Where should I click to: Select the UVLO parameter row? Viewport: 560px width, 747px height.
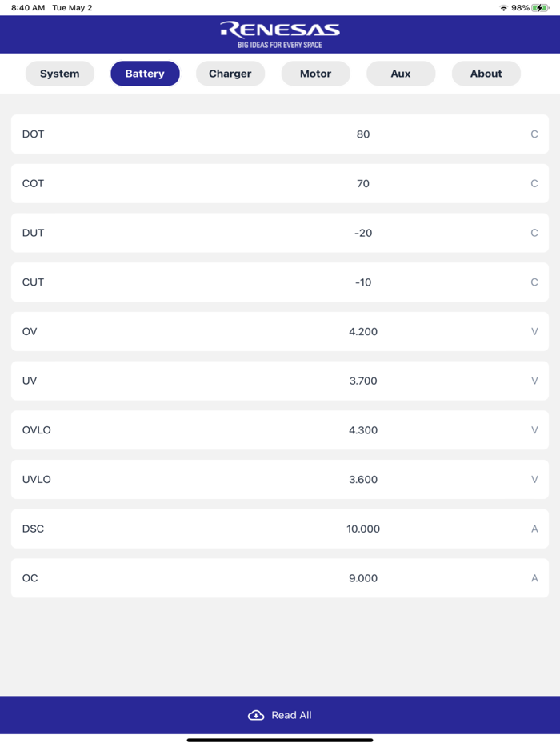coord(279,479)
